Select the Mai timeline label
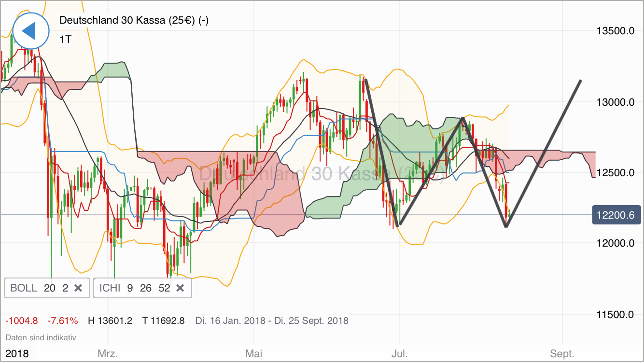Viewport: 644px width, 362px height. 254,353
